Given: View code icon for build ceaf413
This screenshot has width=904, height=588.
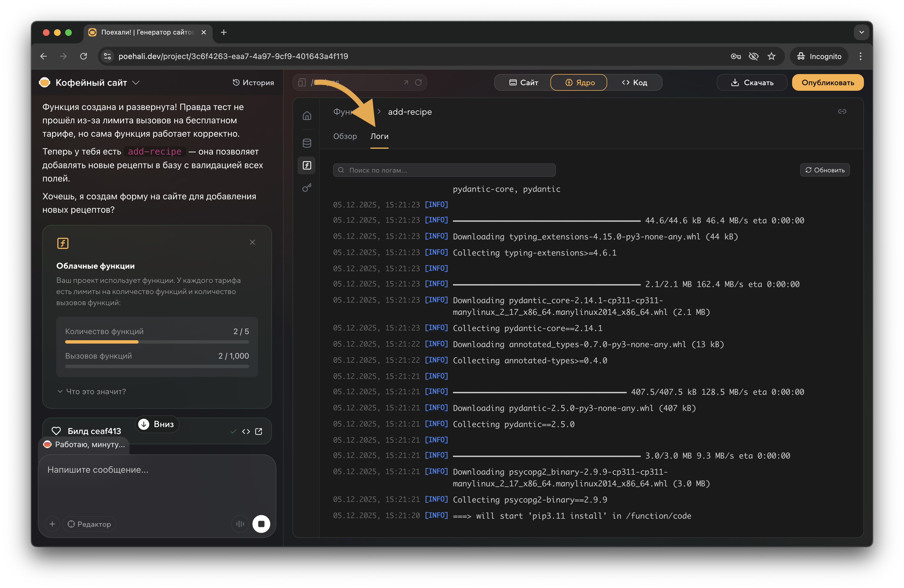Looking at the screenshot, I should [246, 431].
